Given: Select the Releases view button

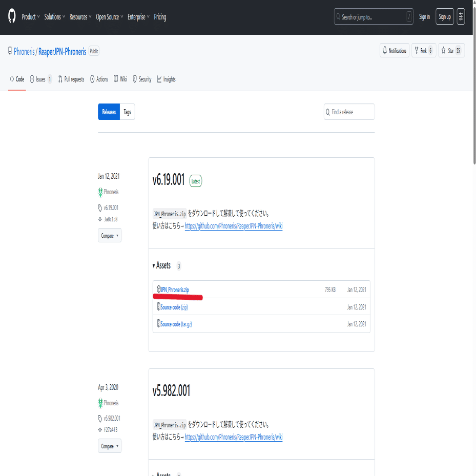Looking at the screenshot, I should click(x=109, y=112).
